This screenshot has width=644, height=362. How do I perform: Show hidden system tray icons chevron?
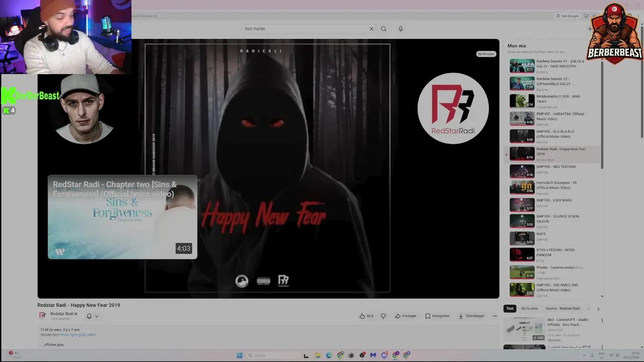pos(585,354)
